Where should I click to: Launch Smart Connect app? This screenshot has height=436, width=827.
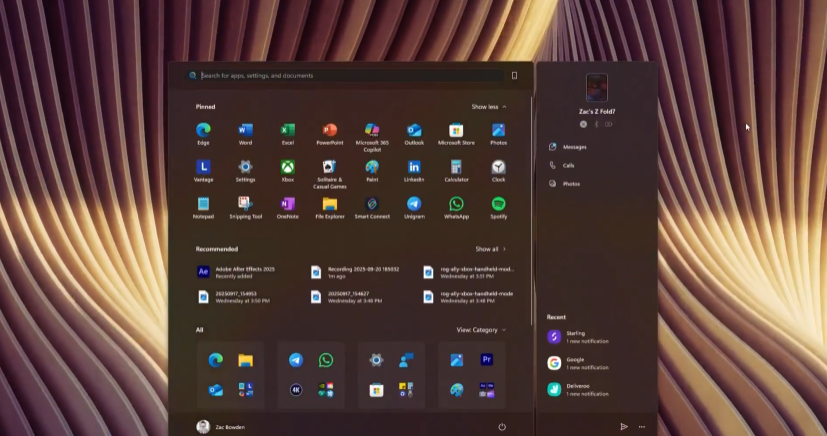372,208
